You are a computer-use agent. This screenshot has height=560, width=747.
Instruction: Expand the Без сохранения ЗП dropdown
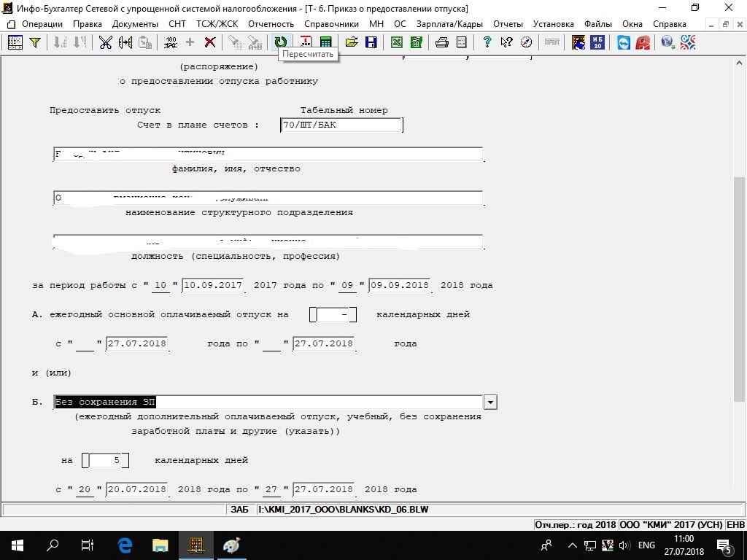point(490,402)
